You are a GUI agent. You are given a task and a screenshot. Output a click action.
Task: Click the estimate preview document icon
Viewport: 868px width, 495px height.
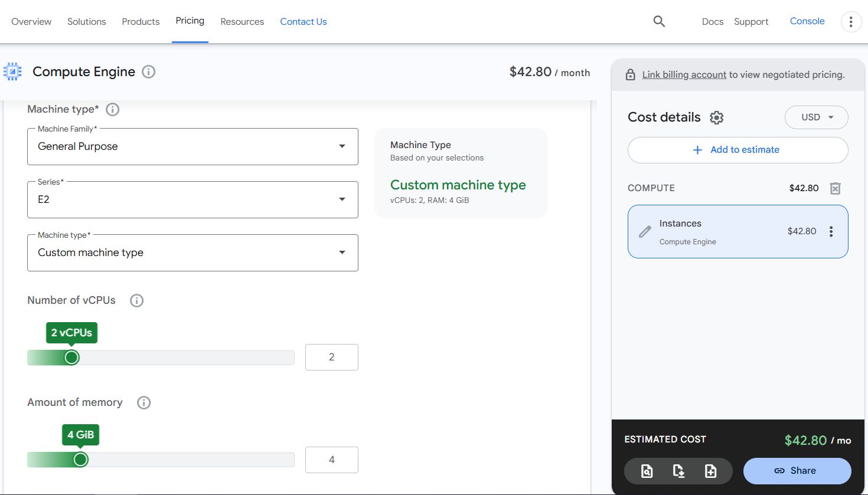647,471
